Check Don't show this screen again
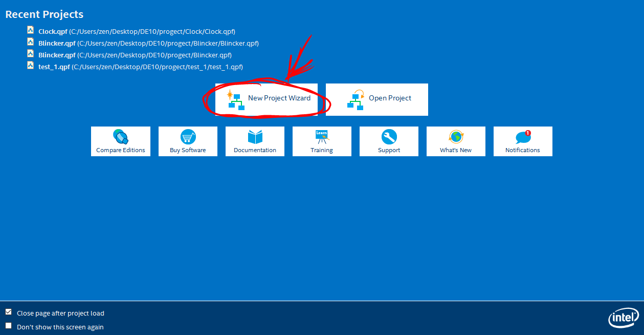The height and width of the screenshot is (335, 644). pos(9,326)
